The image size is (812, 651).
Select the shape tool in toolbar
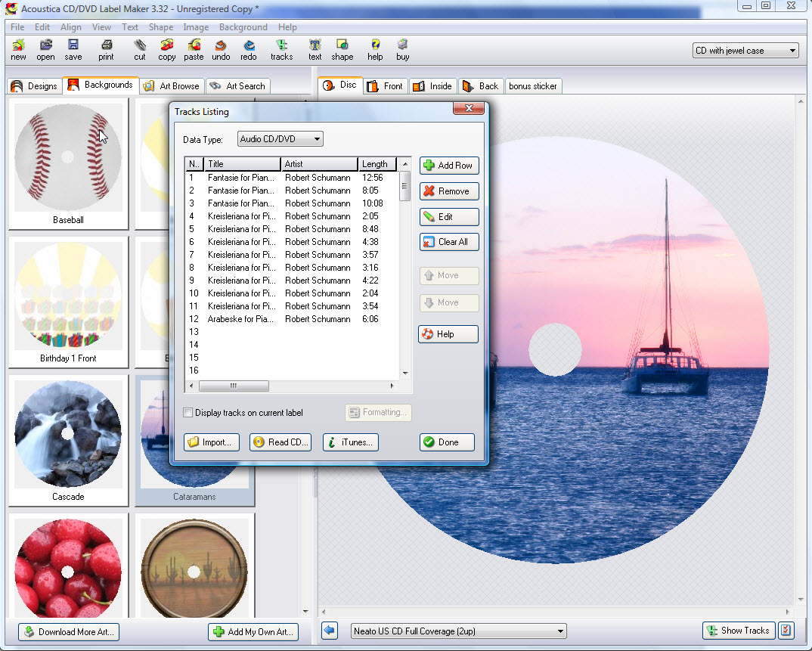(x=342, y=50)
